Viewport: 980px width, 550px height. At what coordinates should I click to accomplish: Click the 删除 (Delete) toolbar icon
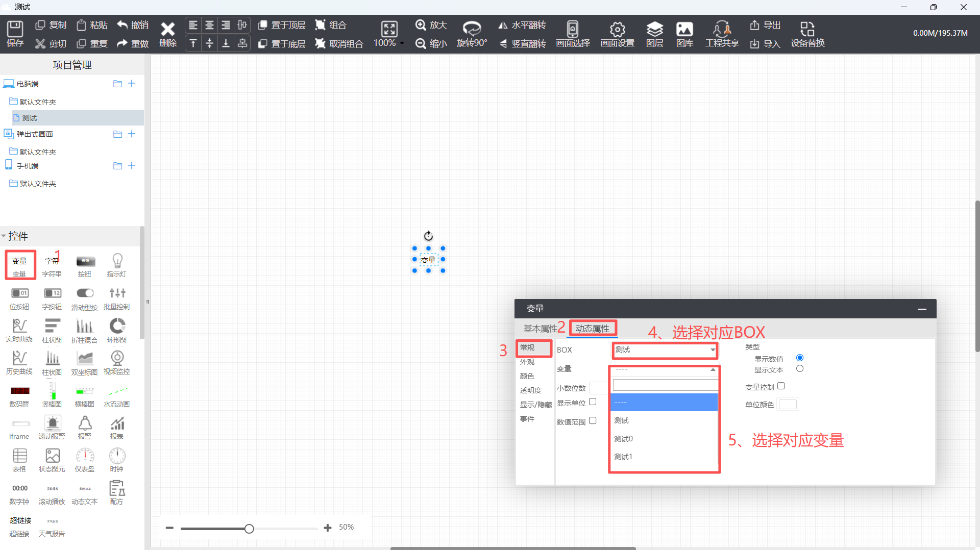pos(167,34)
